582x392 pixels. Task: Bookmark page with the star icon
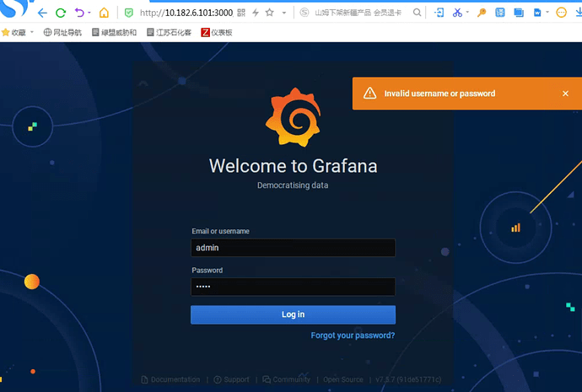click(270, 13)
